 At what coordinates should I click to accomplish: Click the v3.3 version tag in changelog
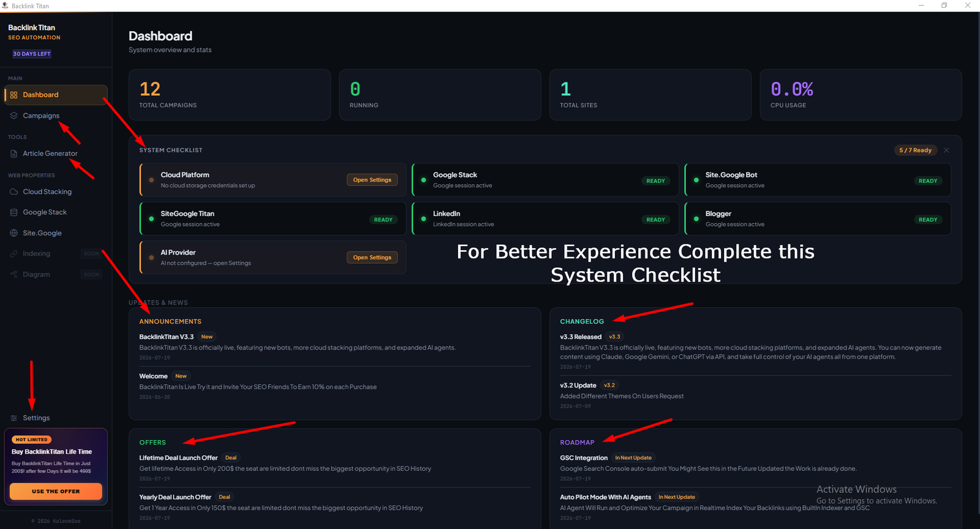click(614, 337)
